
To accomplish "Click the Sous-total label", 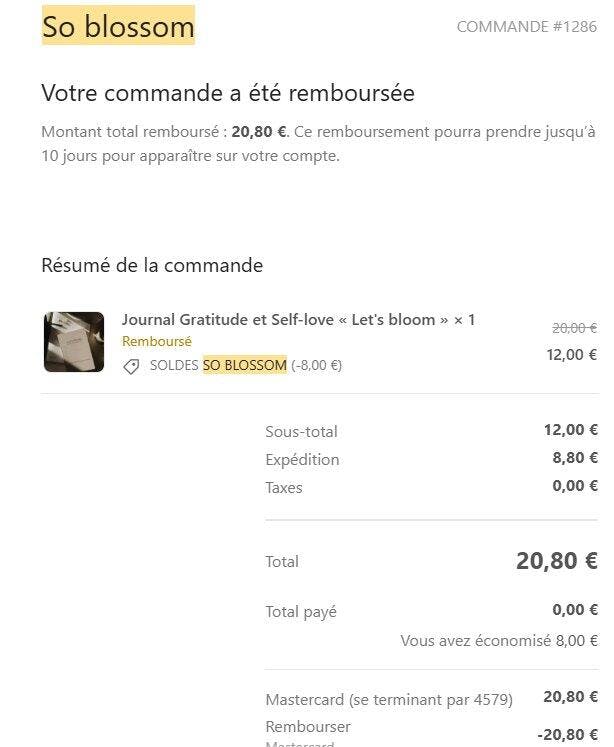I will (301, 432).
